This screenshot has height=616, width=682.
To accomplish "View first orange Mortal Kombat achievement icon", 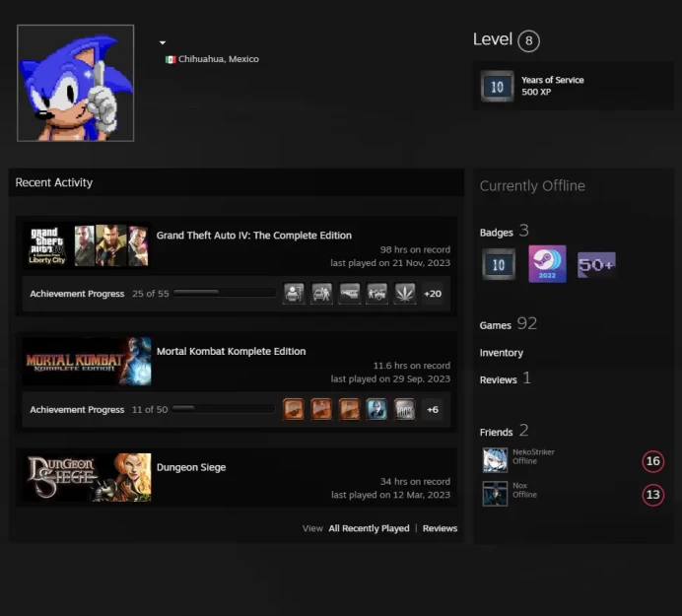I will 294,409.
